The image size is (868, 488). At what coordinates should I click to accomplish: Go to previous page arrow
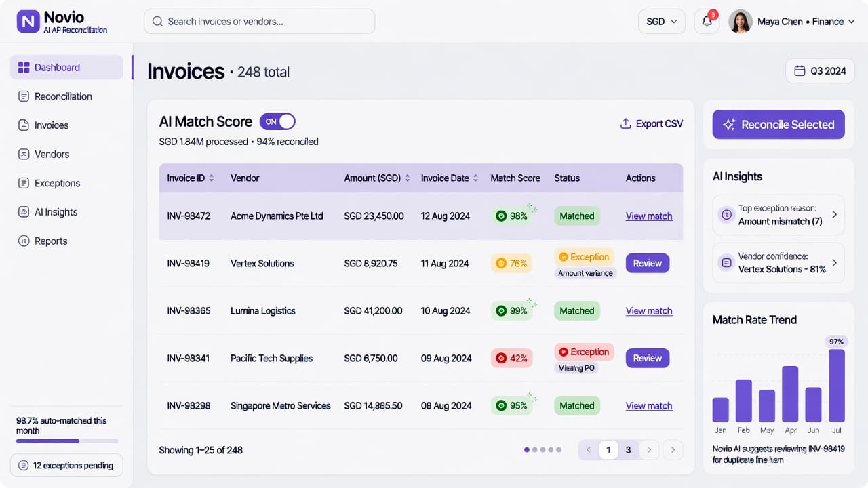(589, 450)
